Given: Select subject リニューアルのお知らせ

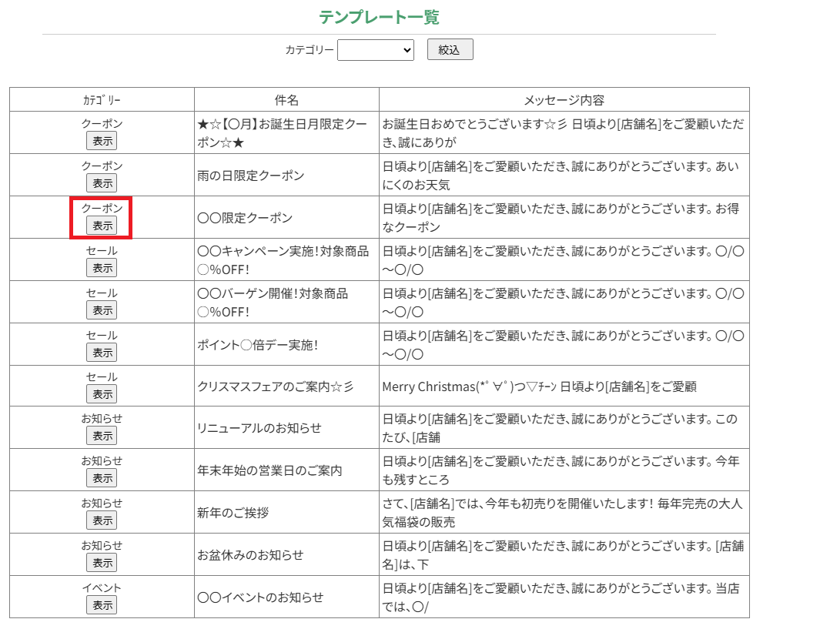Looking at the screenshot, I should pos(259,428).
